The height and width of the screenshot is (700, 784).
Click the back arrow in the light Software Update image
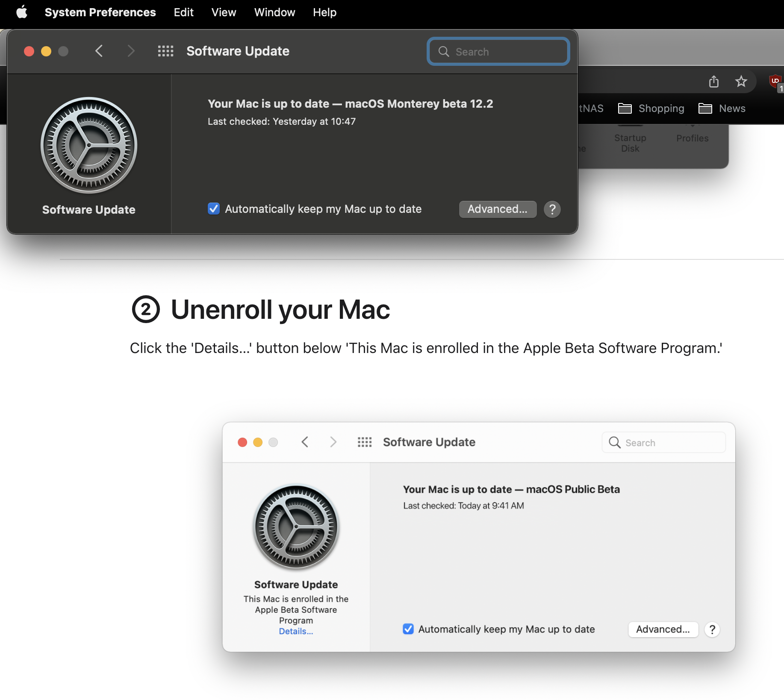click(305, 442)
